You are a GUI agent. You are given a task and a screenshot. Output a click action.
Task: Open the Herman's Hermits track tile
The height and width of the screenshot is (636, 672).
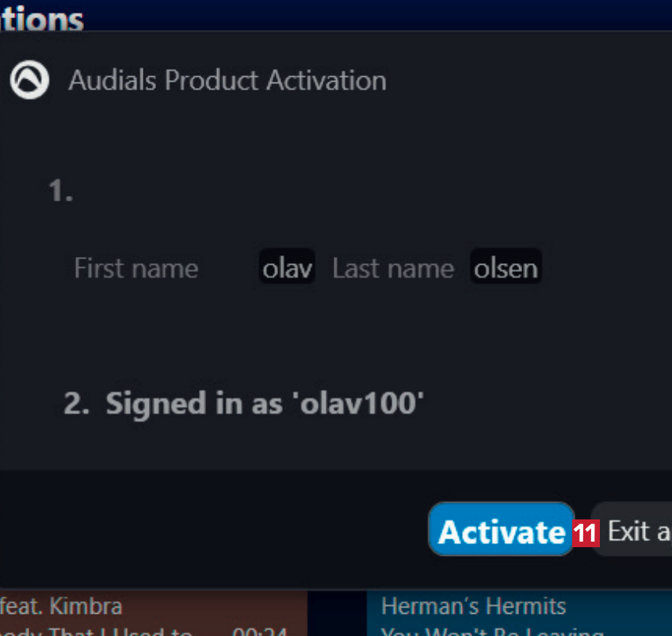click(x=515, y=615)
